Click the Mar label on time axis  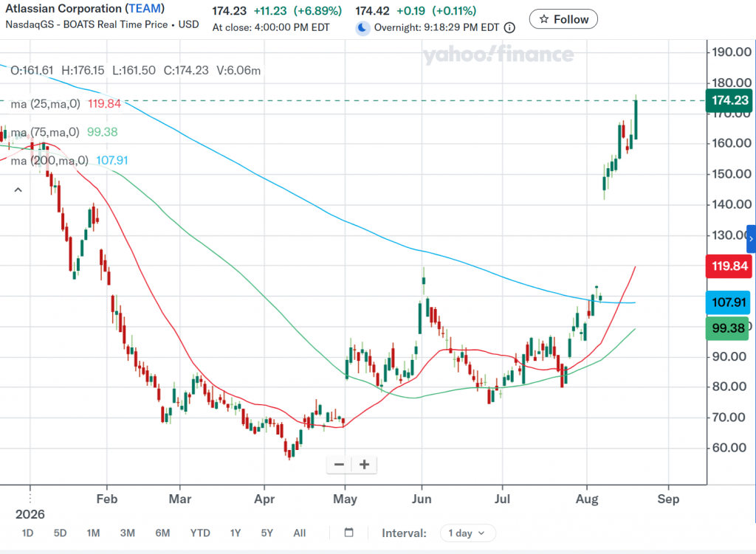(180, 499)
